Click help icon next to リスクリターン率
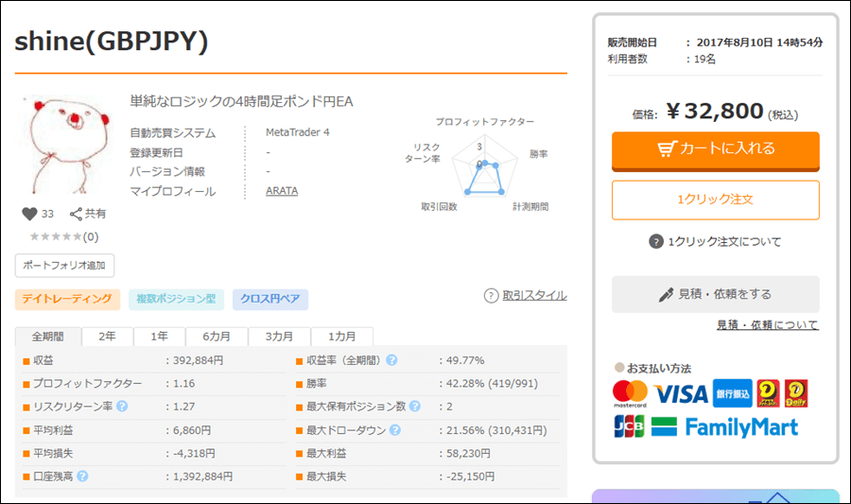851x504 pixels. pos(122,407)
